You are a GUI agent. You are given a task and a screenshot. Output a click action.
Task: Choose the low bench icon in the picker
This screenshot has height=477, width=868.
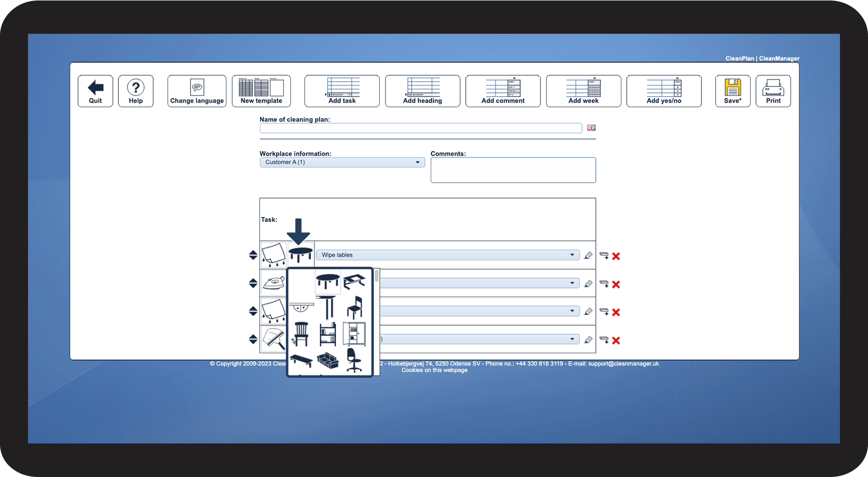pyautogui.click(x=301, y=361)
